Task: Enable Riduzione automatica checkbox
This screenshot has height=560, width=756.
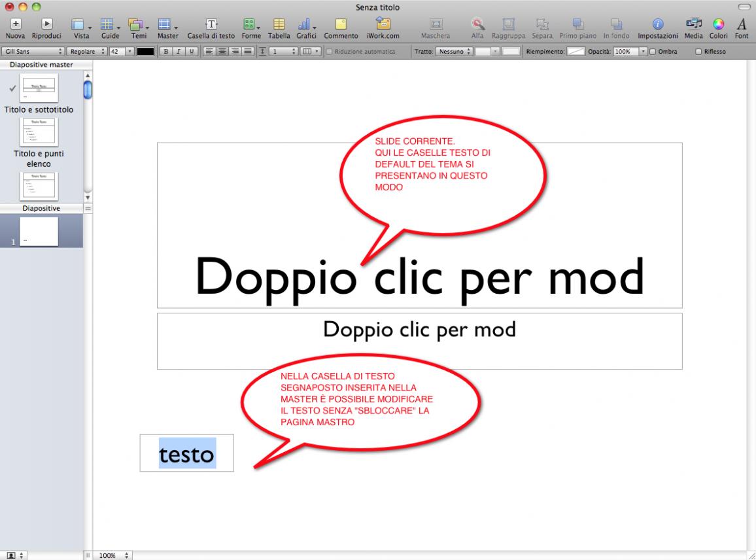Action: 330,52
